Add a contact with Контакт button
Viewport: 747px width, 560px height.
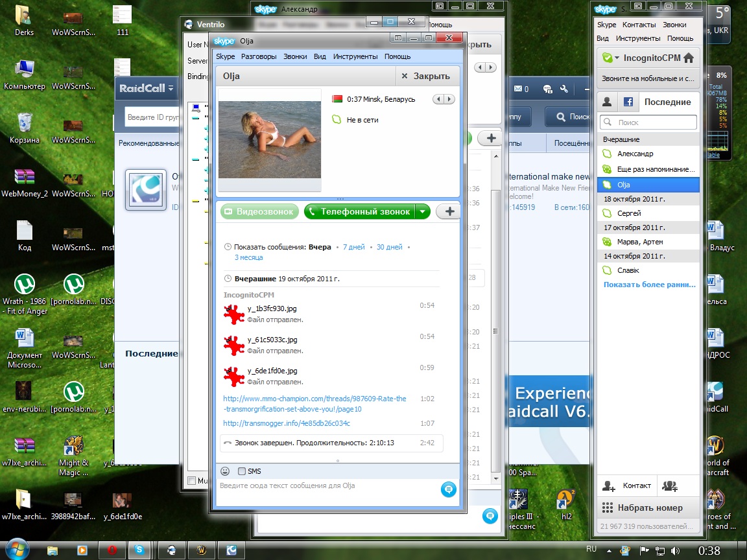point(626,485)
